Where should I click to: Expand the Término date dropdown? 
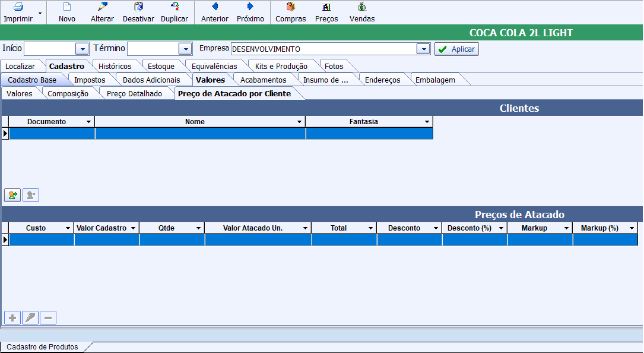(185, 49)
